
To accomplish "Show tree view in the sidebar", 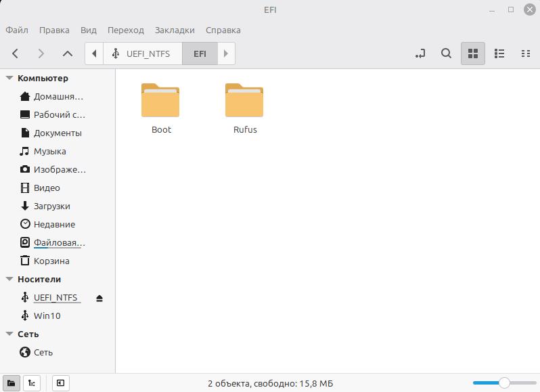I will point(32,383).
